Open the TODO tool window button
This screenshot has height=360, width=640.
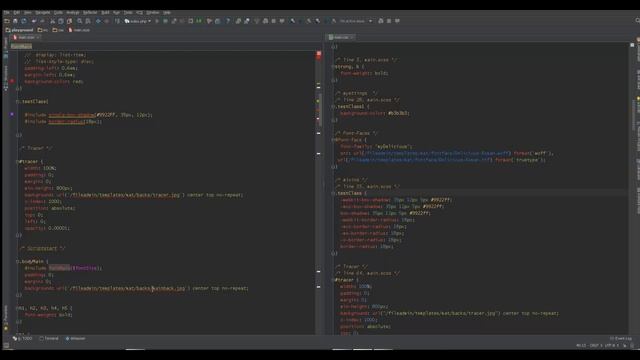[22, 338]
